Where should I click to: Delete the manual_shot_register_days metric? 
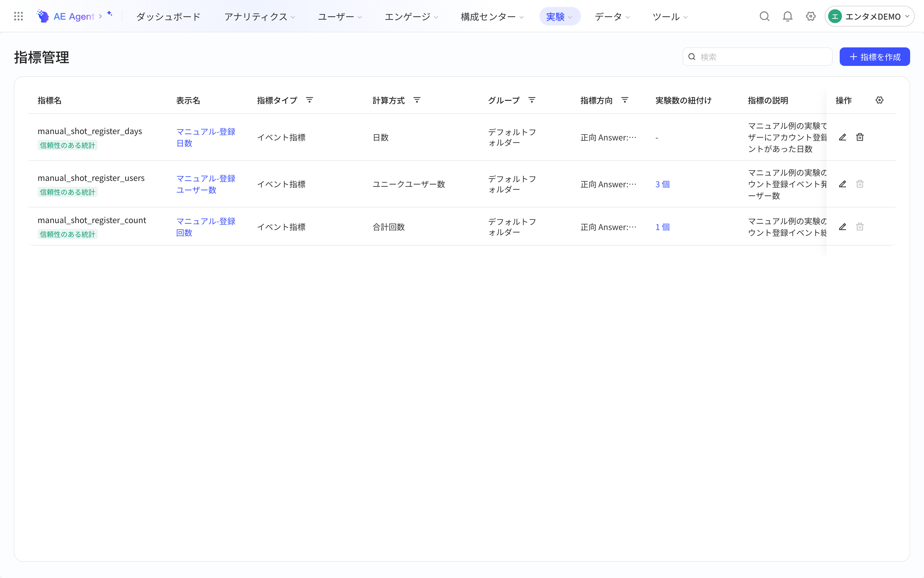point(860,137)
